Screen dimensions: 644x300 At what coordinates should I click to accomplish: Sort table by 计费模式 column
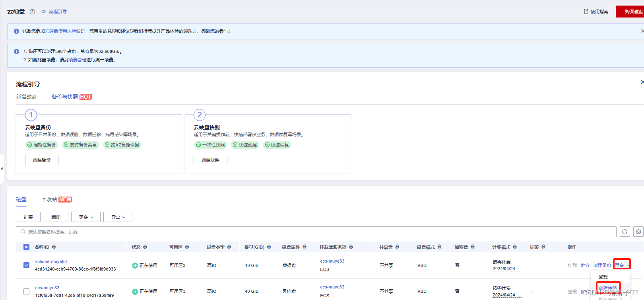pyautogui.click(x=515, y=247)
